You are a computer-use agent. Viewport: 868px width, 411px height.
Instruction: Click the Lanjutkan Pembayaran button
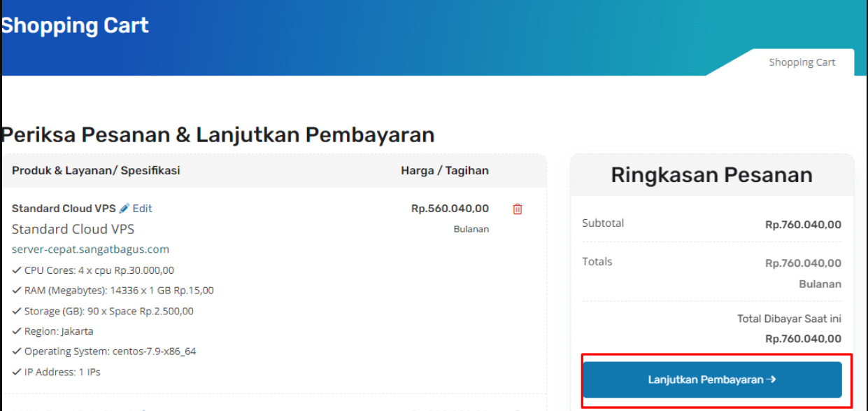(712, 379)
